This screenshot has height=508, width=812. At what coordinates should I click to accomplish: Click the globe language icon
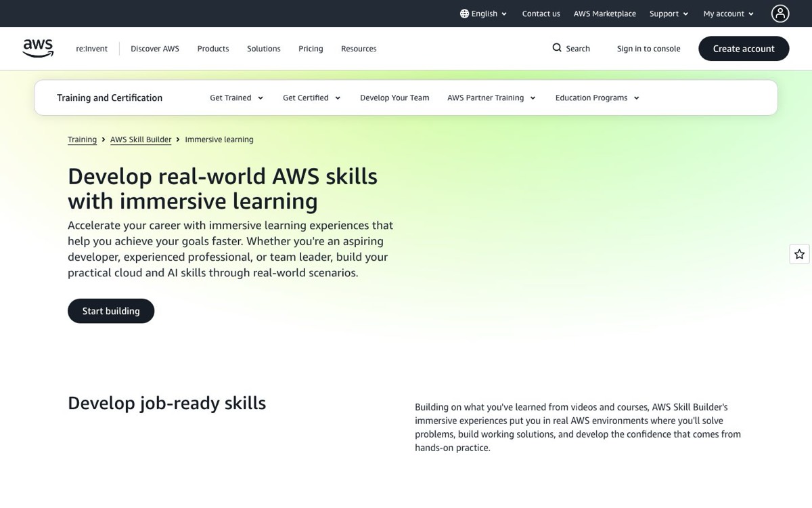464,14
